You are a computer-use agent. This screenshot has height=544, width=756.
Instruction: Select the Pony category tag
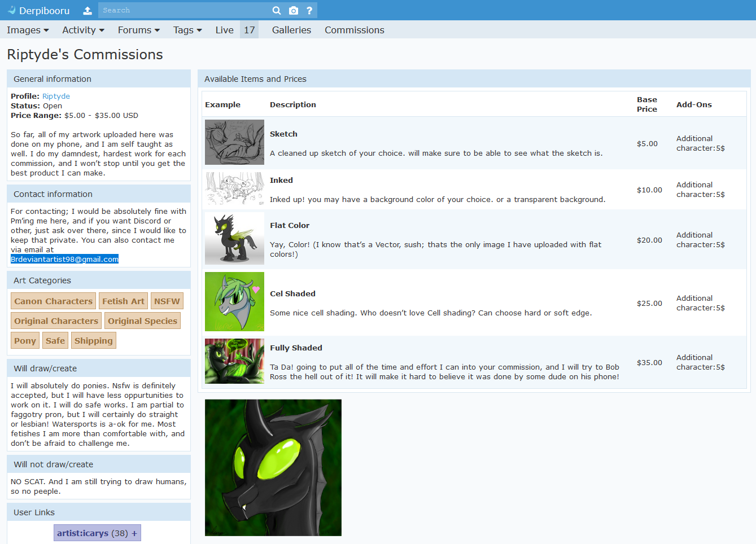pyautogui.click(x=25, y=341)
